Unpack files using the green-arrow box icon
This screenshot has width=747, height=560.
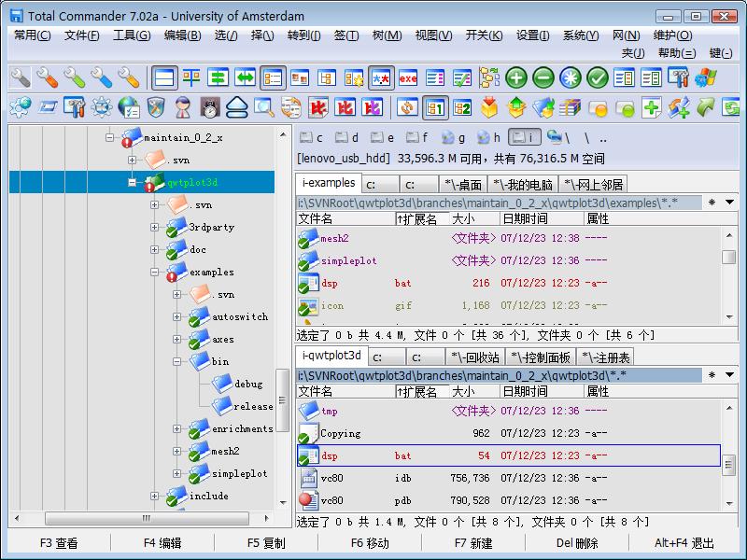(516, 107)
